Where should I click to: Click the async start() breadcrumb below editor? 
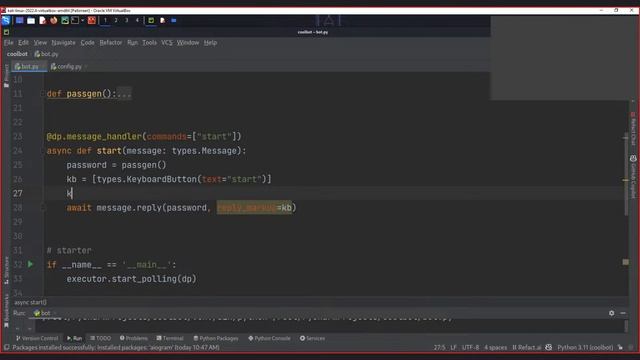click(x=31, y=302)
